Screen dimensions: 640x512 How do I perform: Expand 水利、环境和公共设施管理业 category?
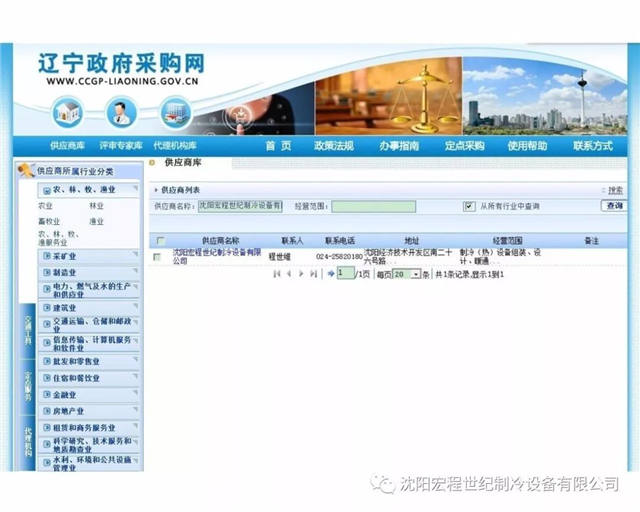tap(88, 463)
